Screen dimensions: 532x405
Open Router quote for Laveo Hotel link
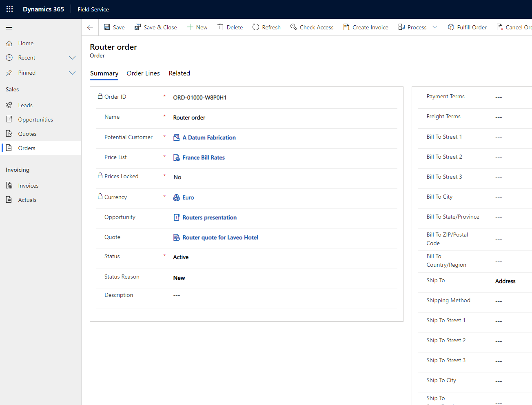click(220, 237)
